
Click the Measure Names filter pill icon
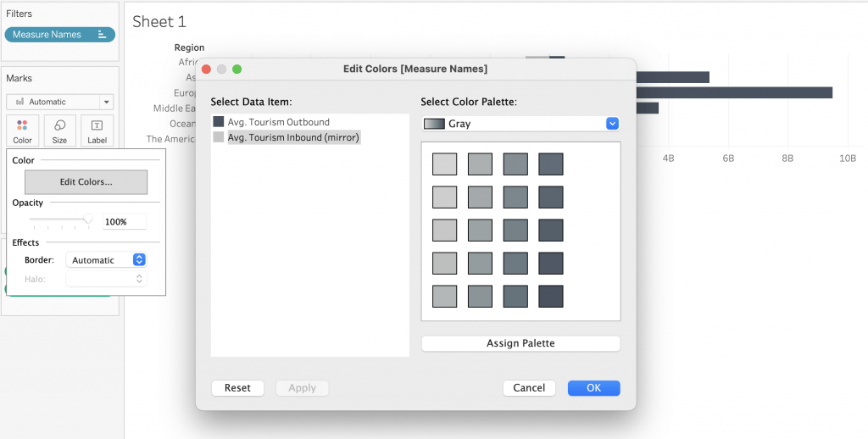(x=102, y=35)
